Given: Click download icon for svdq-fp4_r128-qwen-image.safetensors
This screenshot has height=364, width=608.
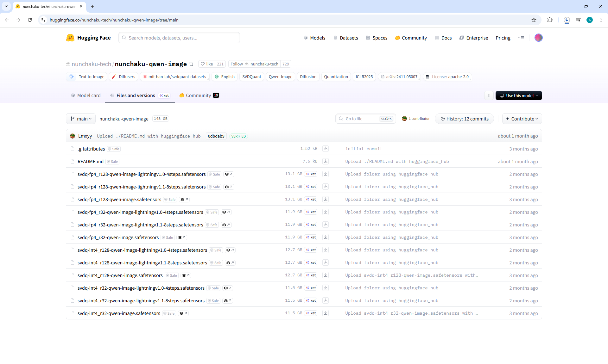Looking at the screenshot, I should coord(325,199).
